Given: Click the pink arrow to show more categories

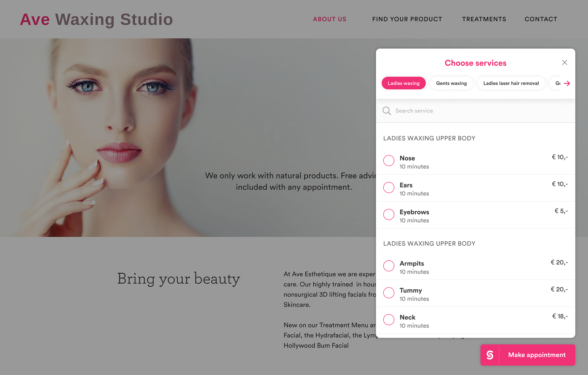Looking at the screenshot, I should (x=567, y=83).
